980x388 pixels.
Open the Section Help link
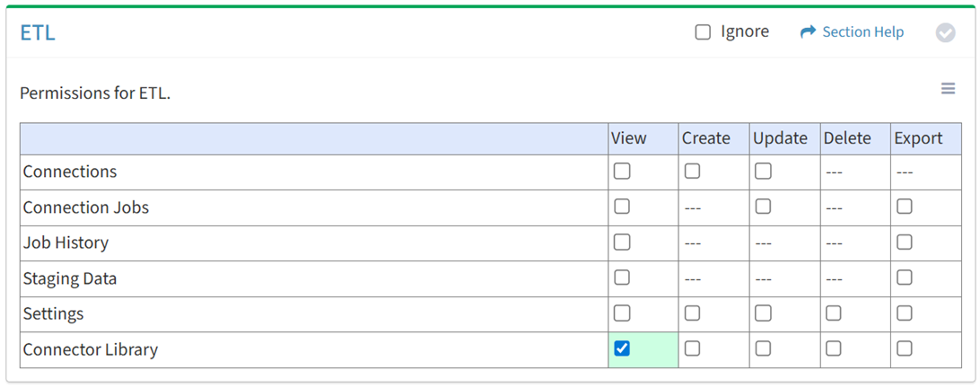click(862, 32)
